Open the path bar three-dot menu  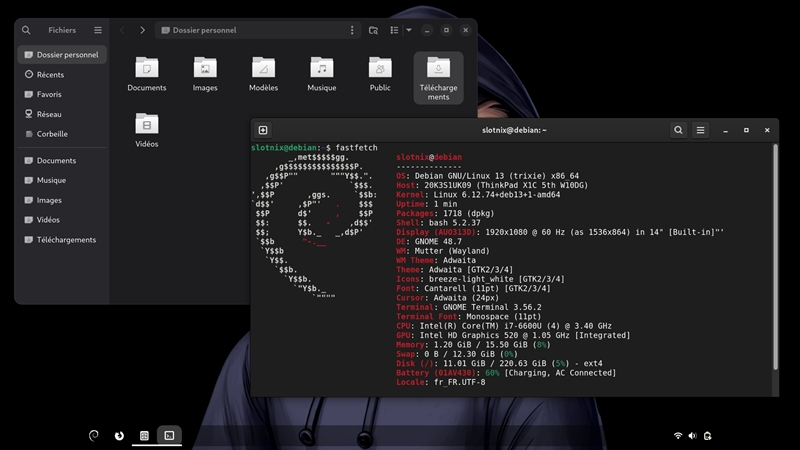click(x=351, y=31)
